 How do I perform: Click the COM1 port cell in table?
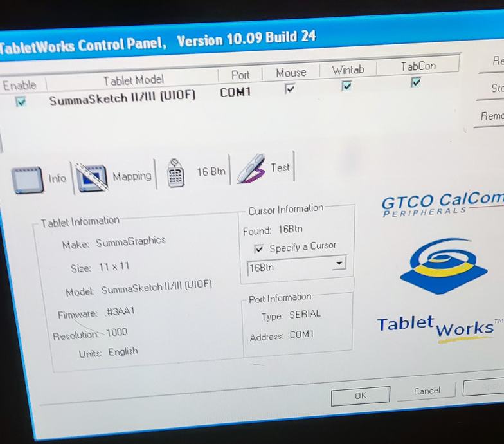point(235,93)
